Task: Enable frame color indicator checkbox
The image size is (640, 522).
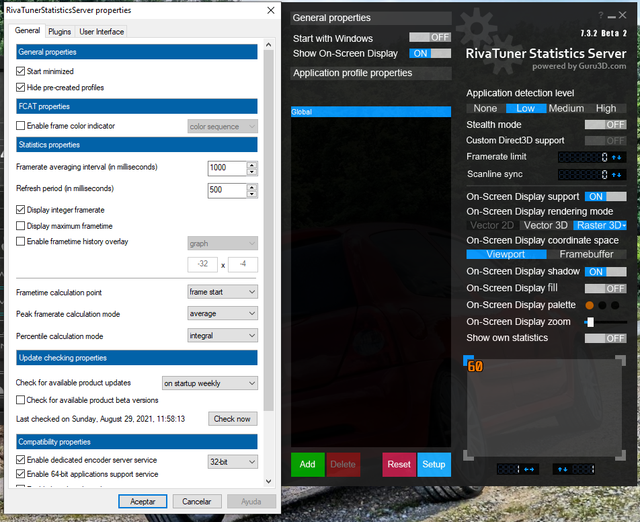Action: pos(20,126)
